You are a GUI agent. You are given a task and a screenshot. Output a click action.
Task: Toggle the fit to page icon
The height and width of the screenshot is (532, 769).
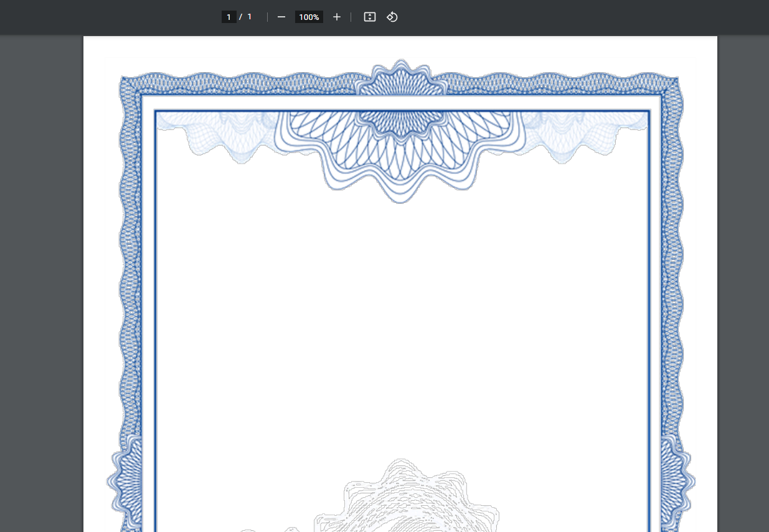370,17
